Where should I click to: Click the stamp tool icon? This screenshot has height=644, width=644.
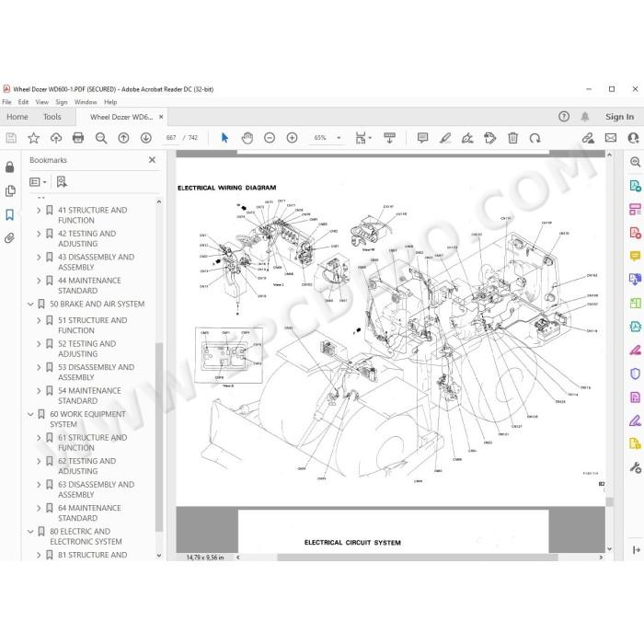(490, 138)
